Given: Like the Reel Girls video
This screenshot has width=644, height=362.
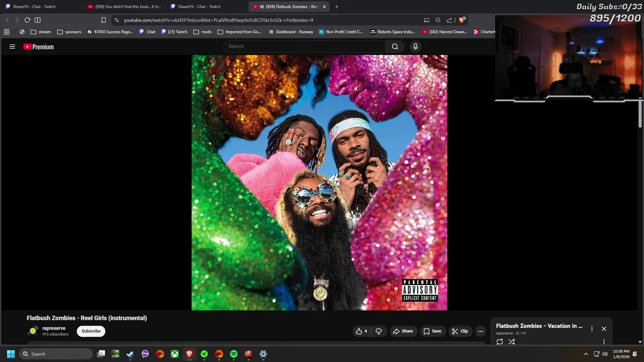Looking at the screenshot, I should 361,331.
